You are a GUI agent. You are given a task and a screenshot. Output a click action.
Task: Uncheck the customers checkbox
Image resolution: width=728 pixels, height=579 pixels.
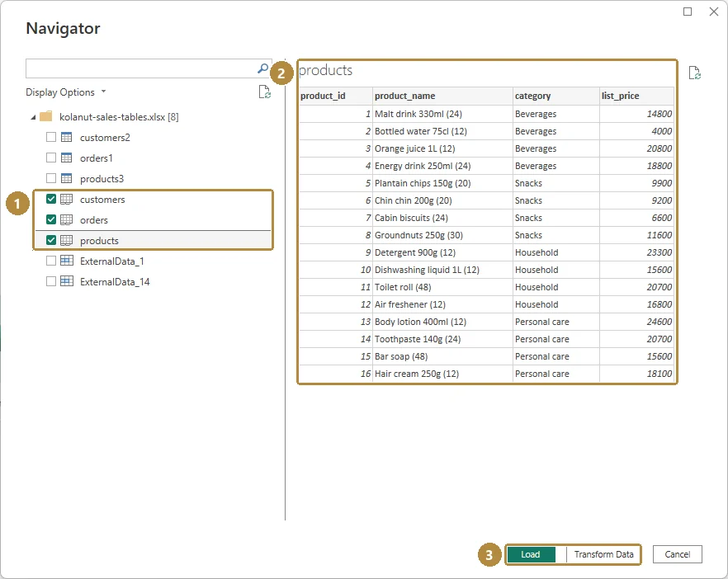(51, 199)
